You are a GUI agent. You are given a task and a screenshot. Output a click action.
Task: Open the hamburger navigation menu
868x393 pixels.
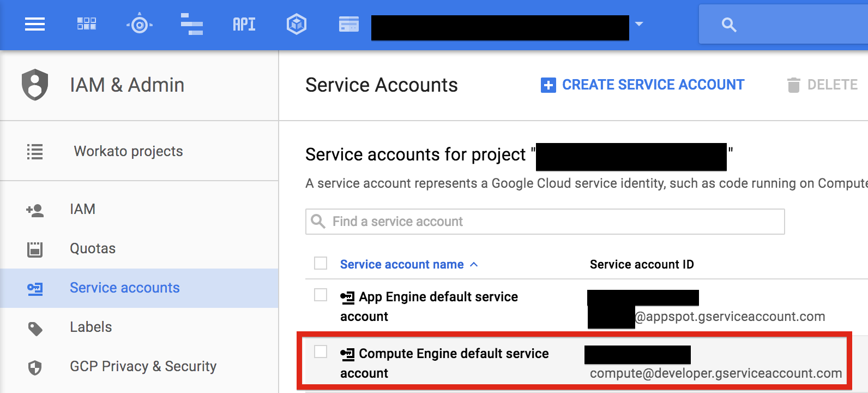click(35, 24)
